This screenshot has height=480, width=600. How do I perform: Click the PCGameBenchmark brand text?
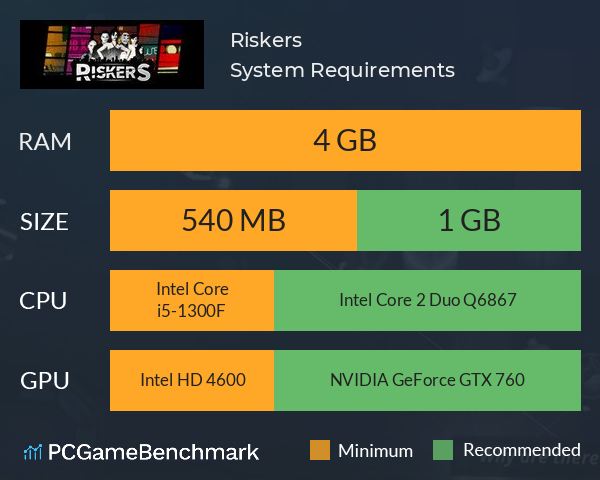point(153,452)
